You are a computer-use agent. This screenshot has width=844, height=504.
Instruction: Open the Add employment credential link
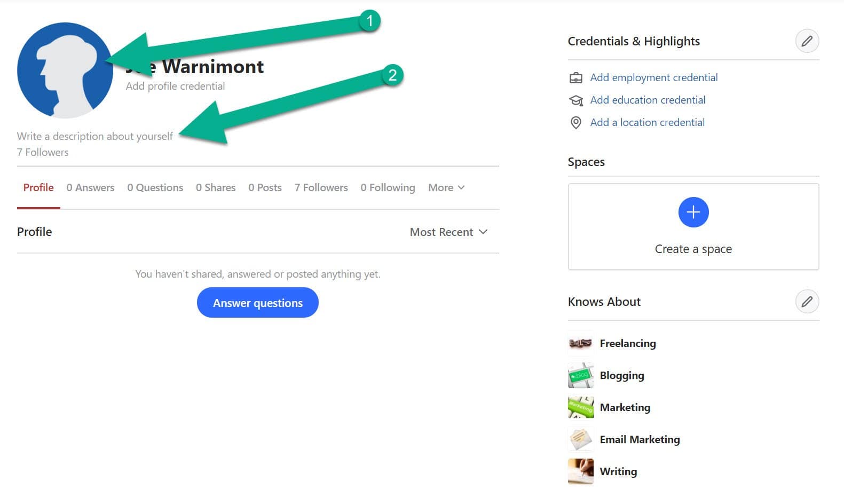click(654, 77)
